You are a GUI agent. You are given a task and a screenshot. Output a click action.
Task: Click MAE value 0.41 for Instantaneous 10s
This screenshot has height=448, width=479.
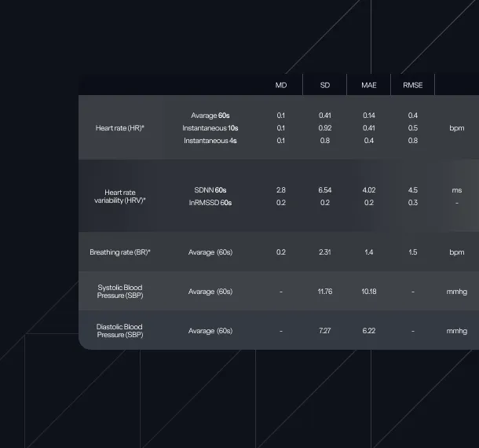369,128
